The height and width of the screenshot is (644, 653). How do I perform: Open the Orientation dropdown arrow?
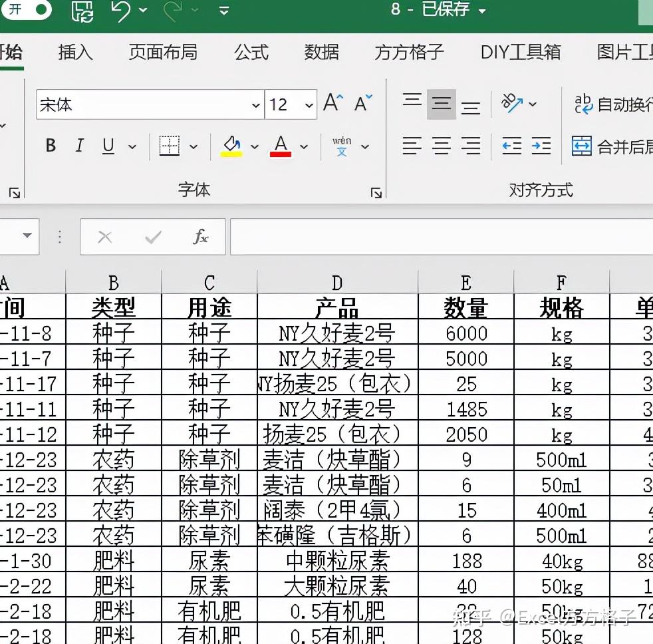533,104
